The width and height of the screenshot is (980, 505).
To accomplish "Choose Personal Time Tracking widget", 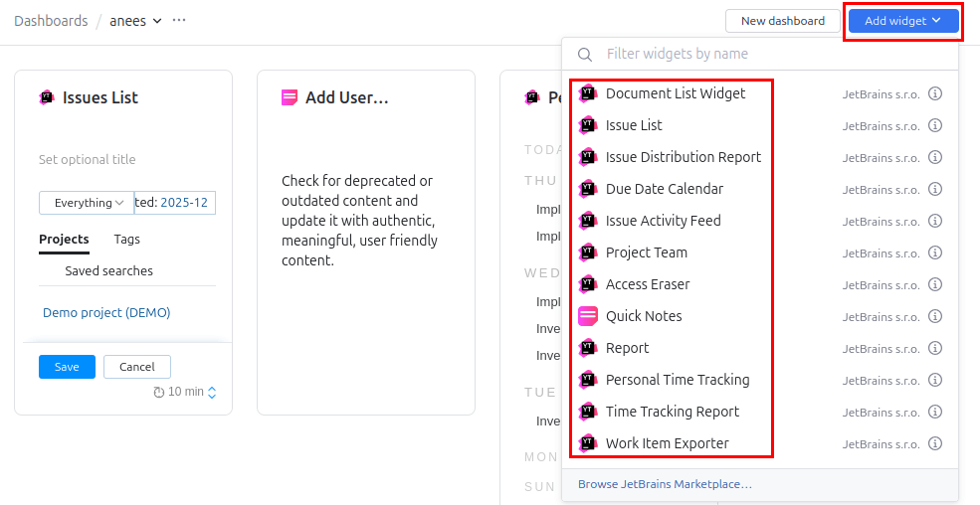I will pos(677,380).
